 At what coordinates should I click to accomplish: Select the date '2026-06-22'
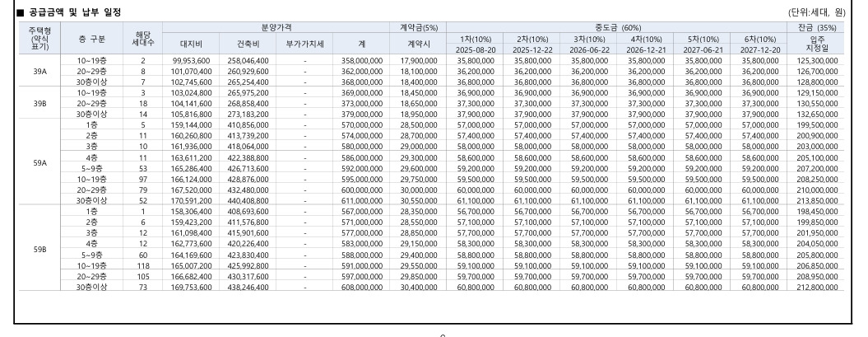(588, 49)
